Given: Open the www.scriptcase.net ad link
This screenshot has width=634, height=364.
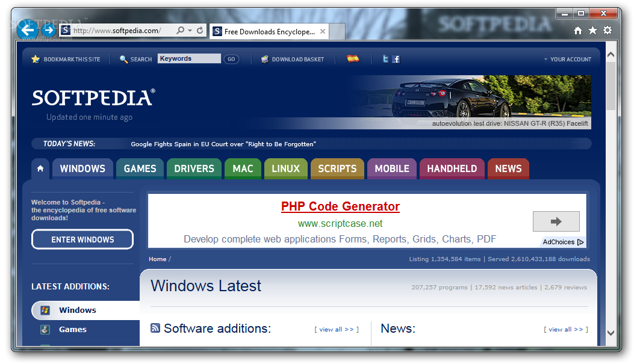Looking at the screenshot, I should [340, 223].
